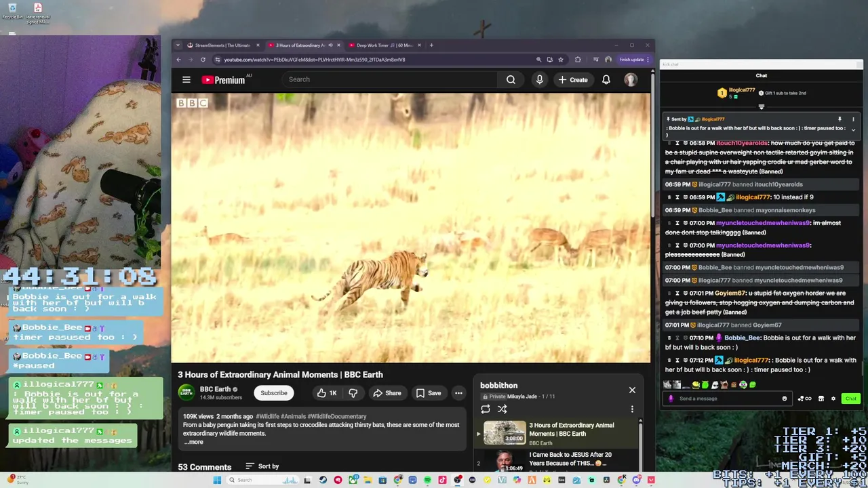Start voice search with the microphone icon
This screenshot has width=868, height=488.
click(x=539, y=79)
